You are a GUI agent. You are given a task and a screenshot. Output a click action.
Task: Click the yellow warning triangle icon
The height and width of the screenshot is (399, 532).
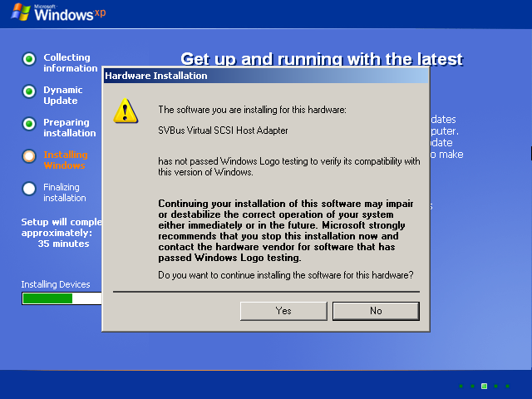pos(126,111)
